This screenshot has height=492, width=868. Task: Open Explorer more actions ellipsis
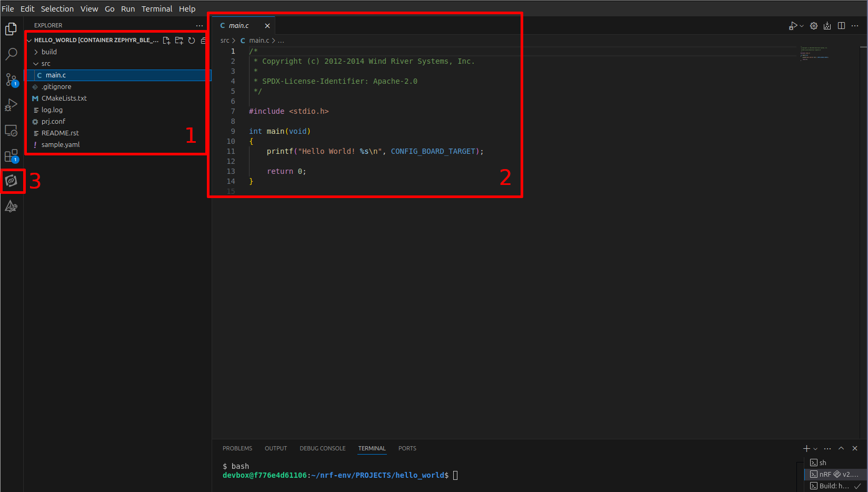(199, 25)
